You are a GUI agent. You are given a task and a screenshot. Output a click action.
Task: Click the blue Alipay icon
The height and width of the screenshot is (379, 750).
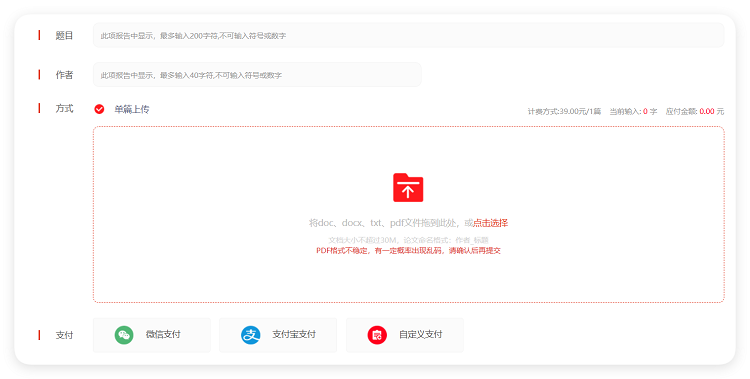point(251,335)
